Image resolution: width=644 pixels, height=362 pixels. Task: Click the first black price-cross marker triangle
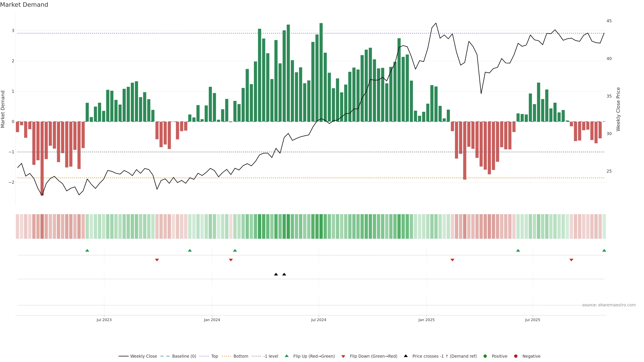click(276, 274)
